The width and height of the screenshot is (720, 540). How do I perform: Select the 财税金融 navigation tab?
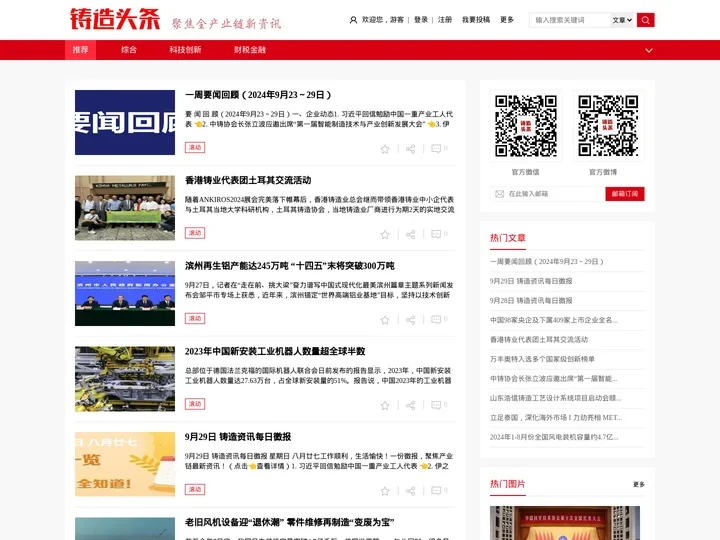250,50
